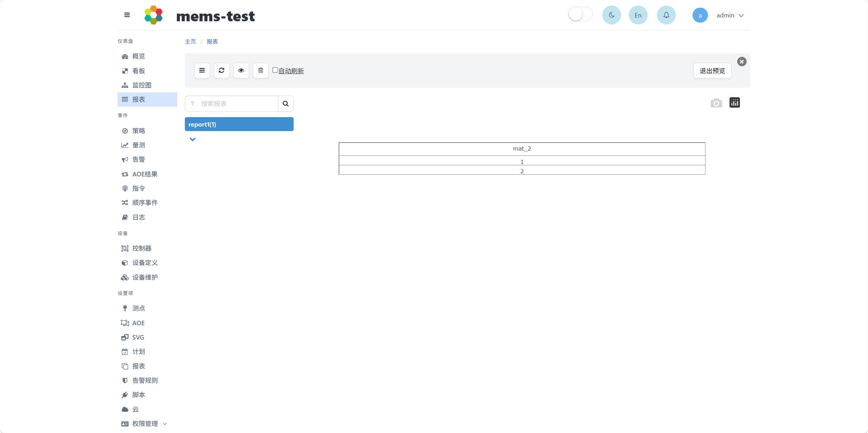
Task: Click the magnifier search button
Action: pyautogui.click(x=286, y=104)
